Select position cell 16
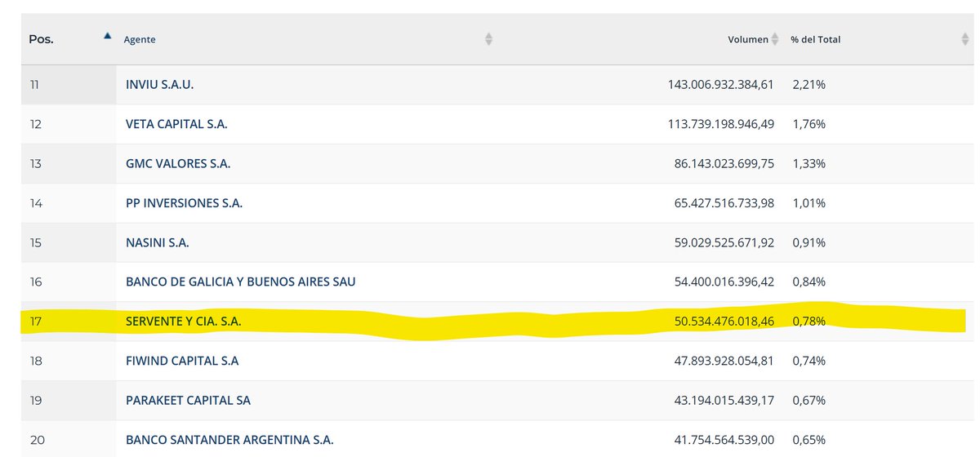Viewport: 980px width, 457px height. tap(69, 282)
